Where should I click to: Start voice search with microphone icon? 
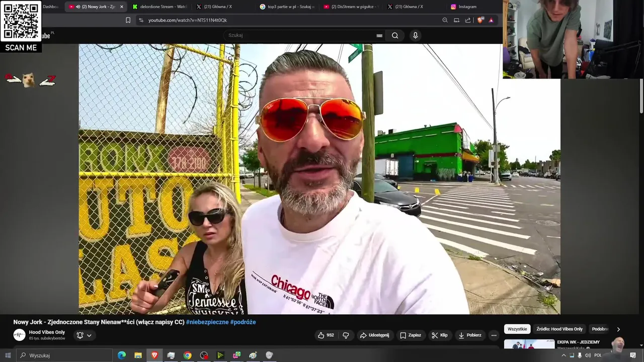click(415, 35)
